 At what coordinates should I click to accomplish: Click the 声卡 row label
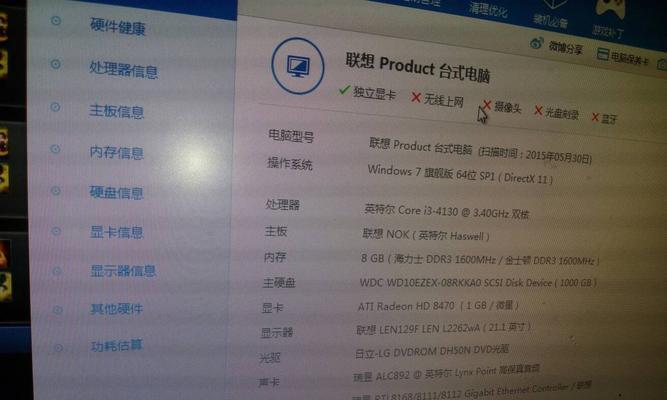click(x=269, y=383)
